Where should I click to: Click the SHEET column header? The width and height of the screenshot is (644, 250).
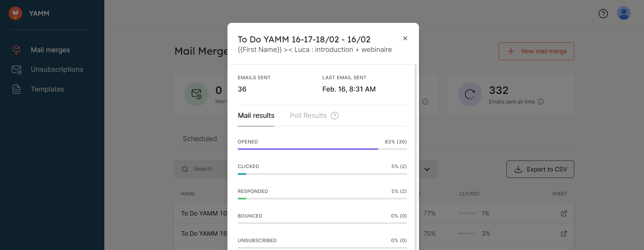[560, 194]
